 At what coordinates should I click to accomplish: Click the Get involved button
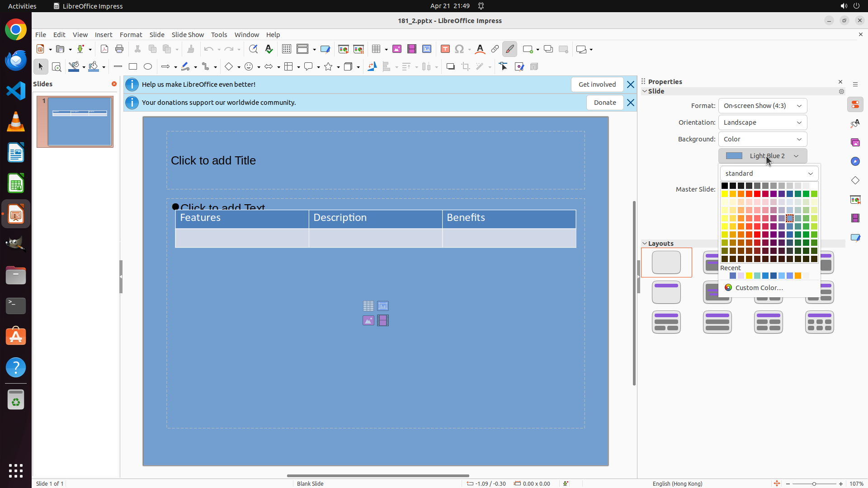click(x=597, y=84)
